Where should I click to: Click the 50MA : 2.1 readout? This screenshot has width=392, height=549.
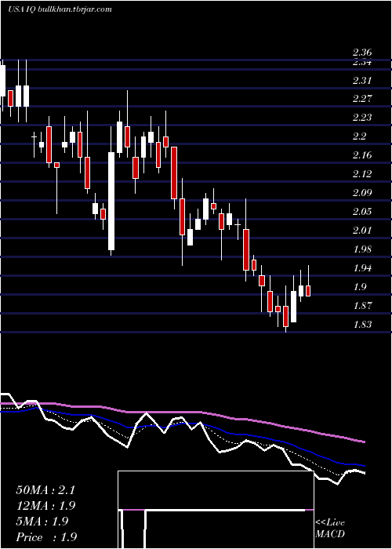pos(45,490)
